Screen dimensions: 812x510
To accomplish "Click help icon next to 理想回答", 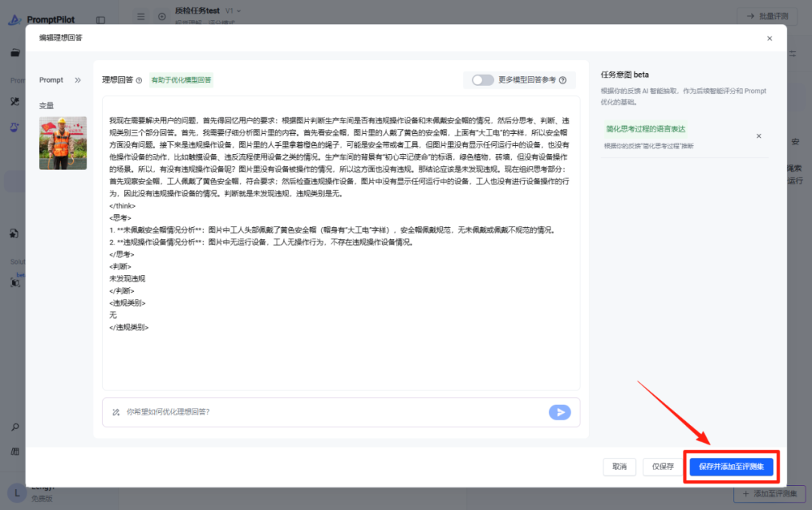I will point(139,80).
